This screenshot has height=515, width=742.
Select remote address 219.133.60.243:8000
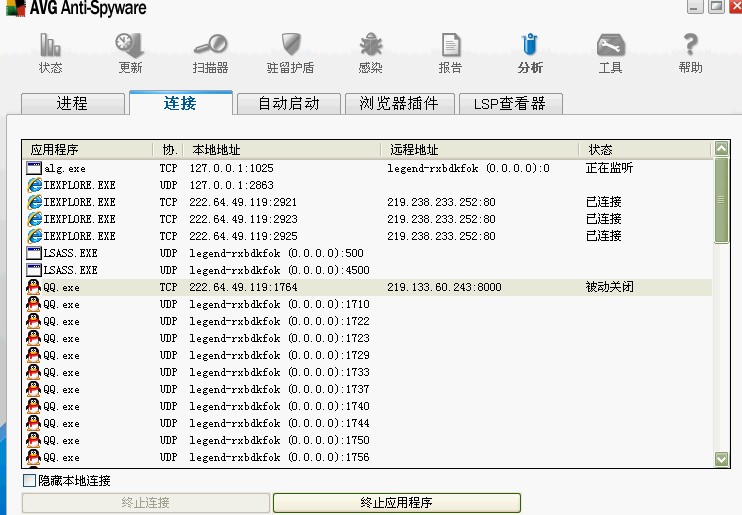coord(444,287)
